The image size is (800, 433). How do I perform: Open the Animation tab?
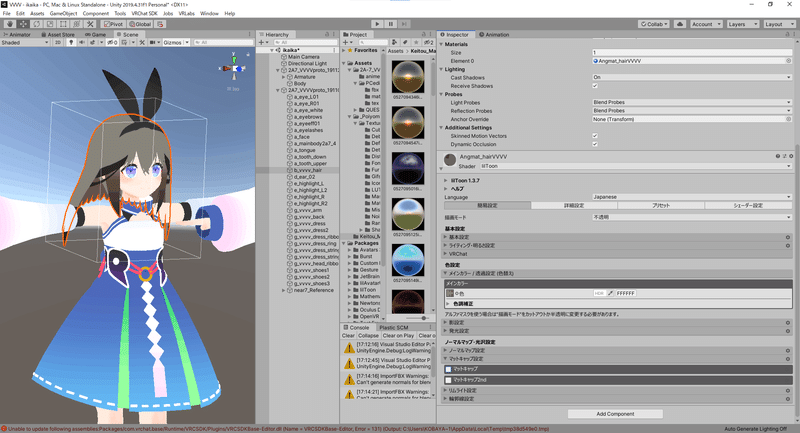point(494,34)
